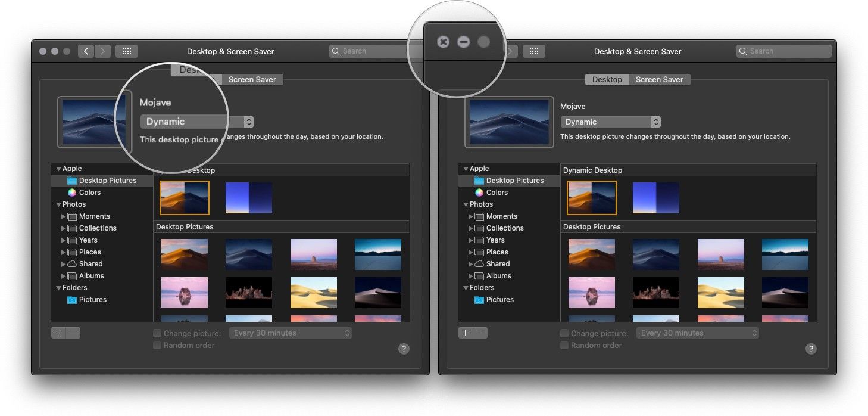Click the Show All grid icon in left window
Image resolution: width=868 pixels, height=416 pixels.
click(126, 51)
